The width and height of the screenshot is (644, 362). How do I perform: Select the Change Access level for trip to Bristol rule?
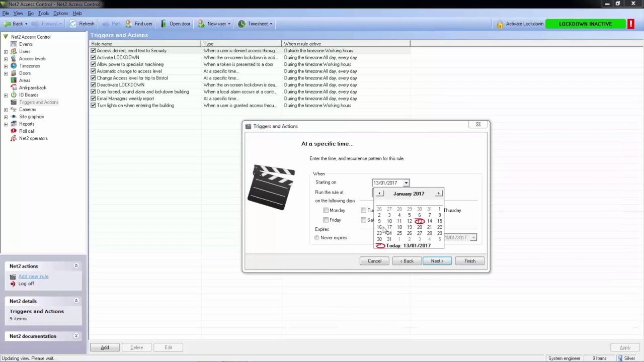[132, 78]
